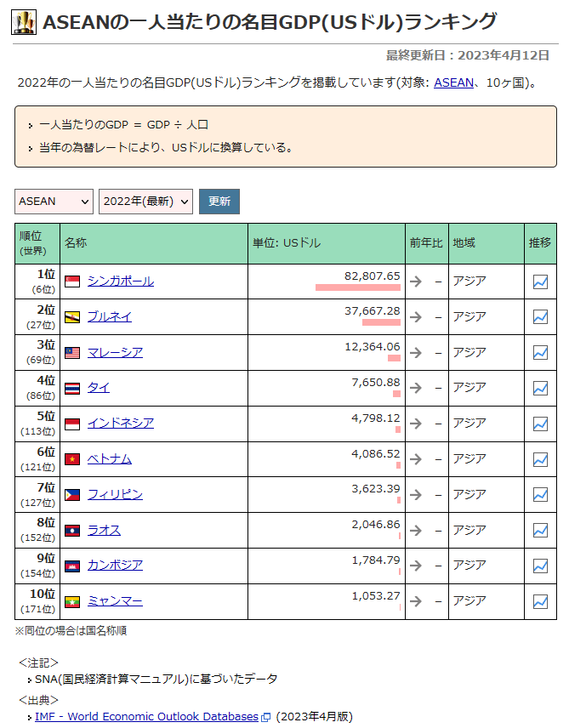The image size is (569, 728).
Task: Click the trend chart icon for Malaysia
Action: coord(540,352)
